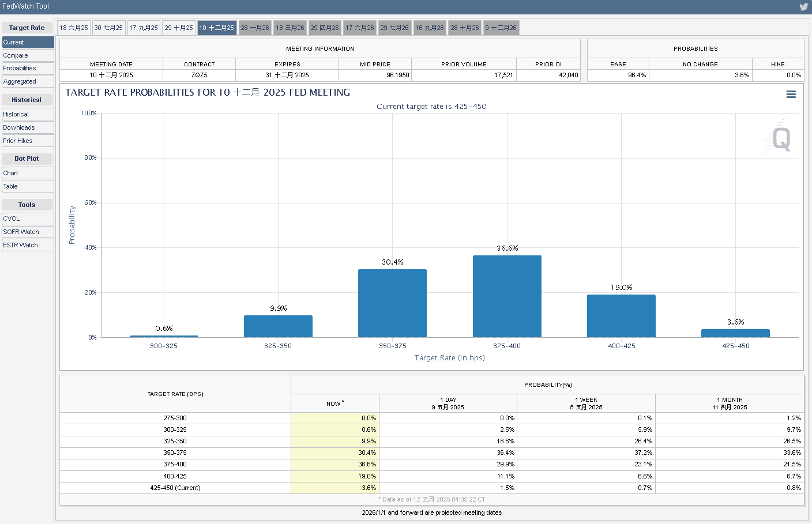This screenshot has width=812, height=524.
Task: Click the 350-375 probability bar
Action: [392, 303]
